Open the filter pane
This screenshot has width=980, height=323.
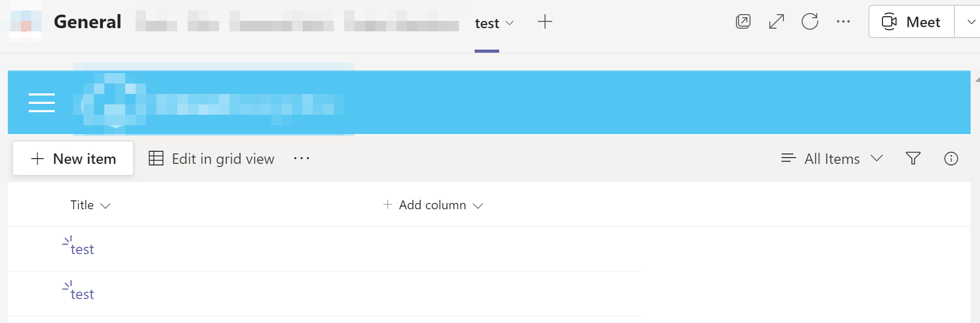pyautogui.click(x=913, y=158)
